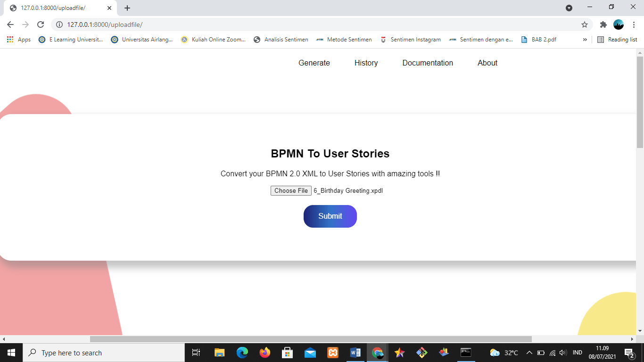Open Task View on the taskbar
This screenshot has height=362, width=644.
point(196,353)
